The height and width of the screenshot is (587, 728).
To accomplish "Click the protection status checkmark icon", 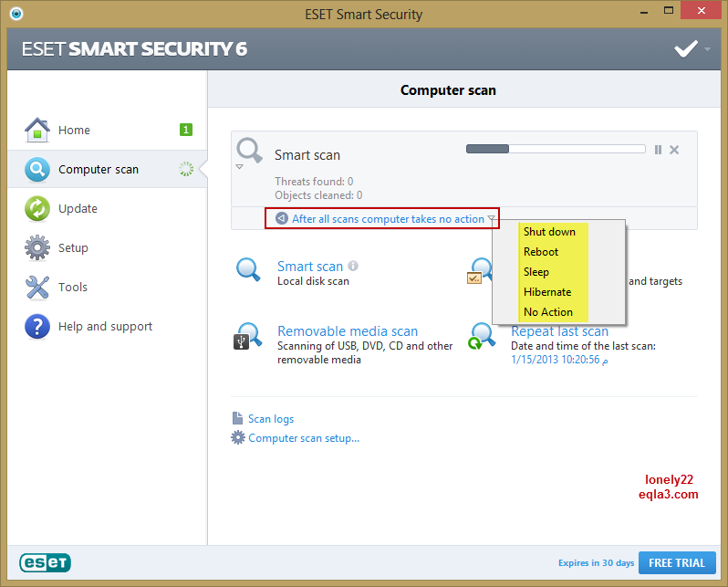I will pos(686,48).
